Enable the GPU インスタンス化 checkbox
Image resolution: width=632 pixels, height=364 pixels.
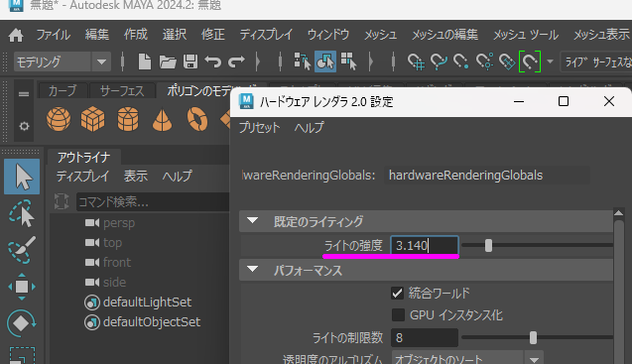398,314
